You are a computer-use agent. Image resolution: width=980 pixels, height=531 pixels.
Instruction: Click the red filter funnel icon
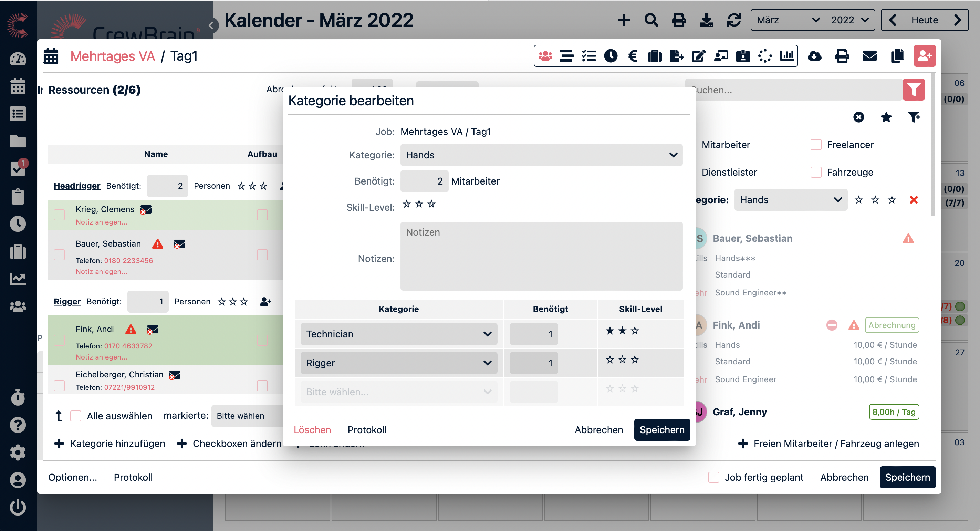click(x=913, y=90)
